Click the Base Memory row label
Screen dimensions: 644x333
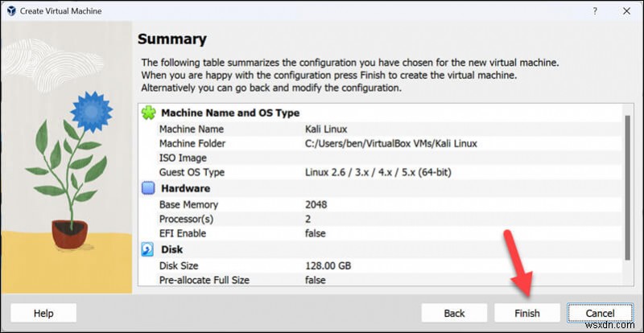click(188, 204)
